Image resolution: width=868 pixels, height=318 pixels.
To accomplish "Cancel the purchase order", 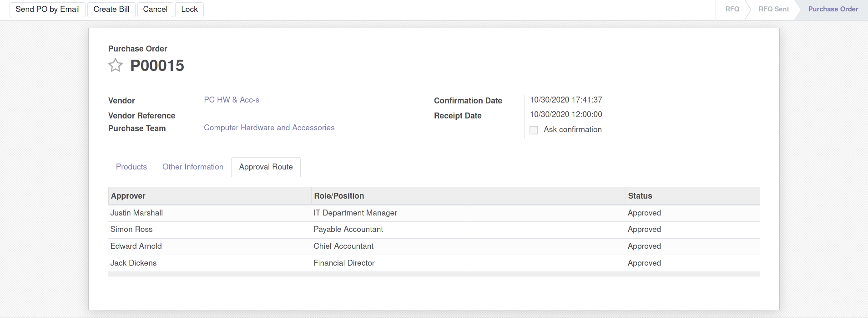I will (x=155, y=9).
